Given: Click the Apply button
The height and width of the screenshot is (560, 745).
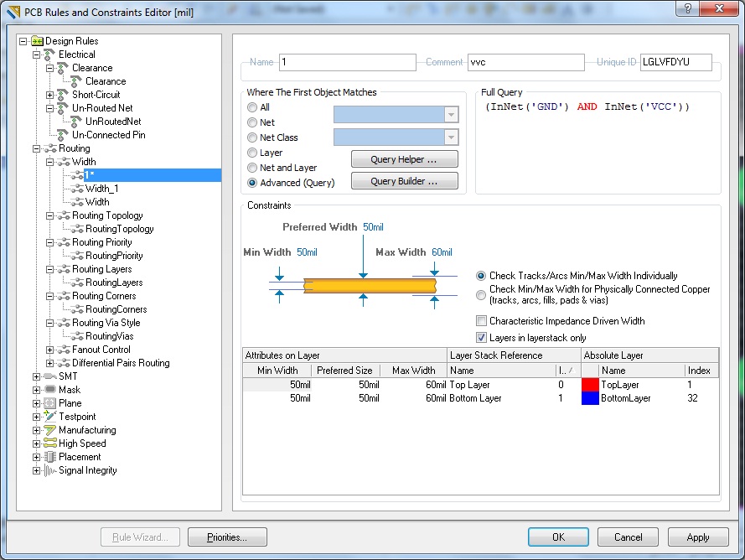Looking at the screenshot, I should coord(698,537).
